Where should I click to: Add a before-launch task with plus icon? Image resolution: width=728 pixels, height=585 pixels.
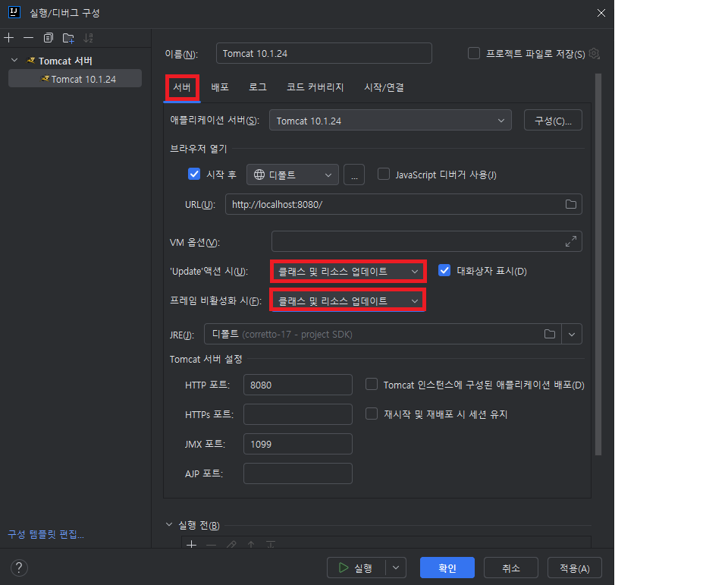pyautogui.click(x=191, y=544)
